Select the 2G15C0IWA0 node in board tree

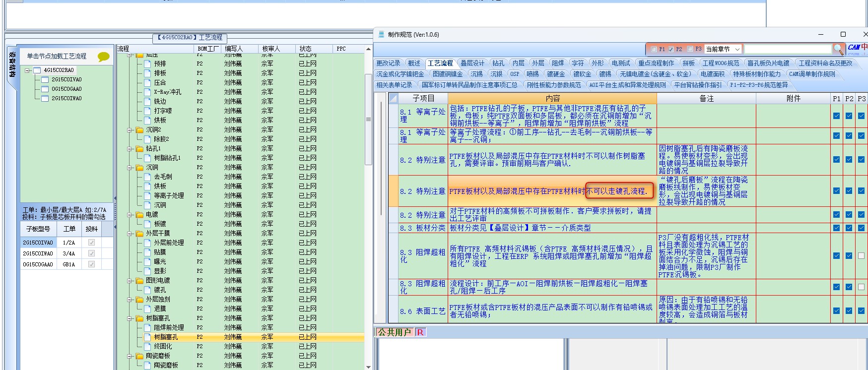[x=67, y=98]
